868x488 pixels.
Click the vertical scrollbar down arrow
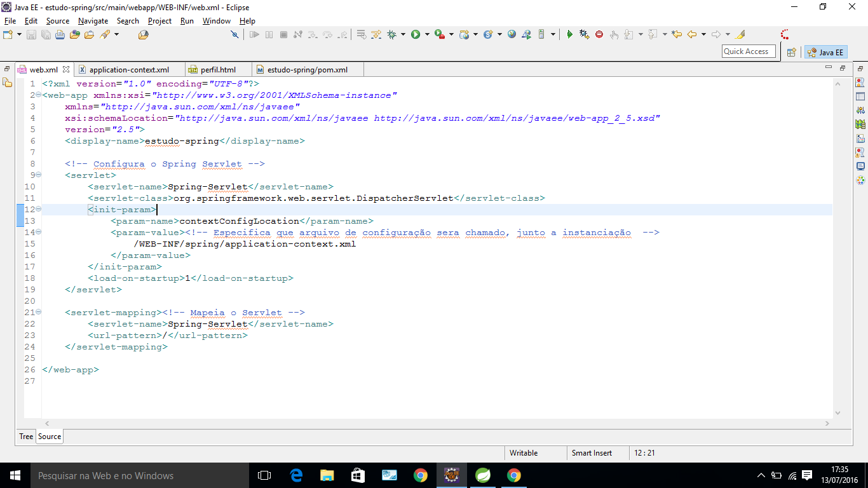click(837, 412)
